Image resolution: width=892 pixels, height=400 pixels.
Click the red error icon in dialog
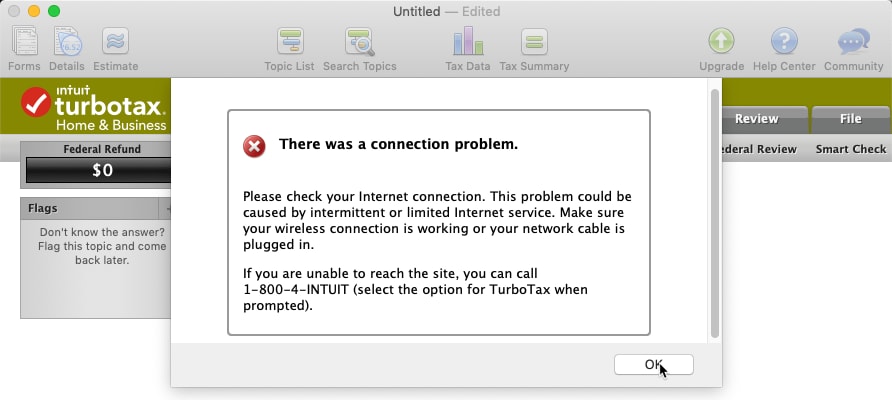coord(254,146)
